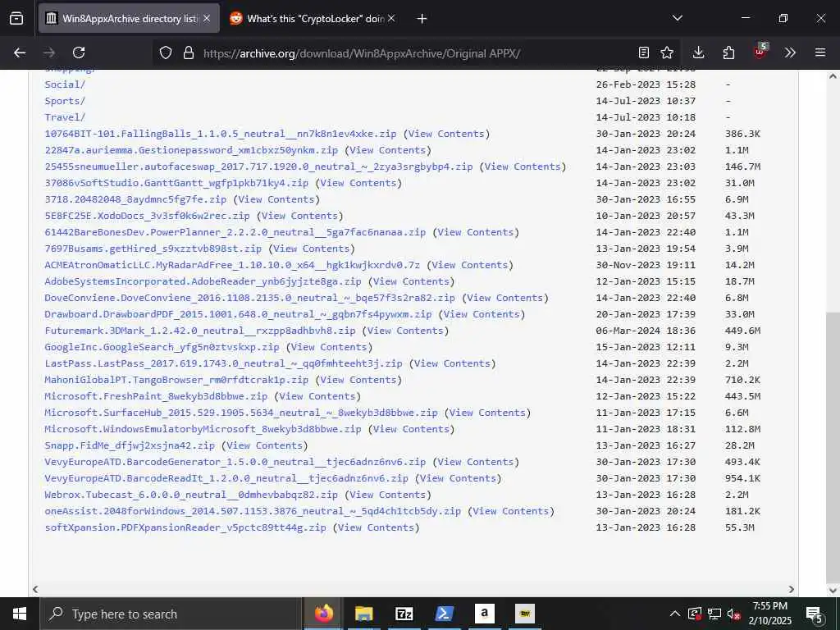The height and width of the screenshot is (630, 840).
Task: Open tracking protection shield icon
Action: pos(166,52)
